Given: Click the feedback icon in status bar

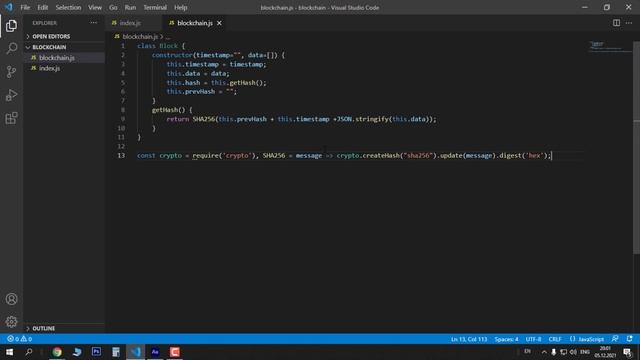Looking at the screenshot, I should coord(615,339).
